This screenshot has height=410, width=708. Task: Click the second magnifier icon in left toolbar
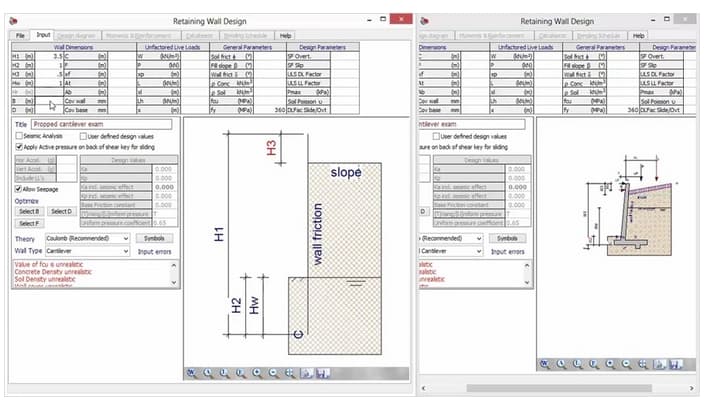point(209,372)
